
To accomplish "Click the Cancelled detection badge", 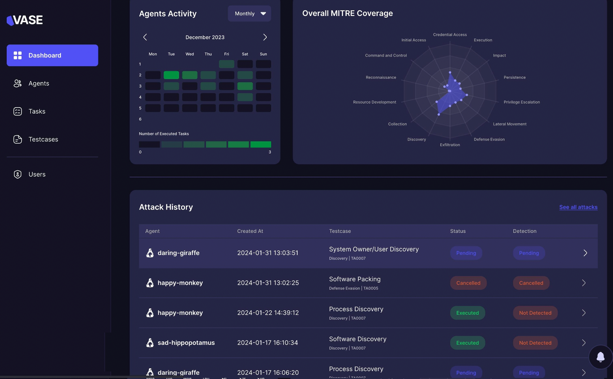I will [x=531, y=283].
